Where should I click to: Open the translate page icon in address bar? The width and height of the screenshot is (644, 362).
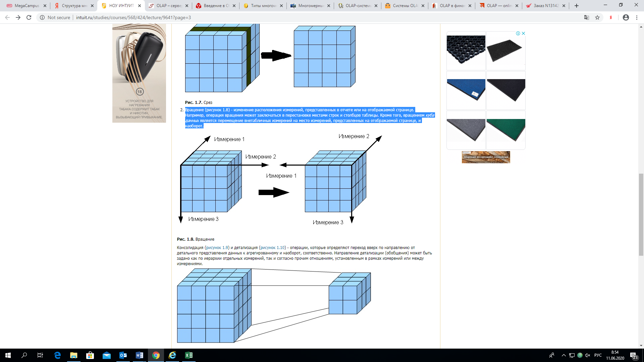coord(587,17)
